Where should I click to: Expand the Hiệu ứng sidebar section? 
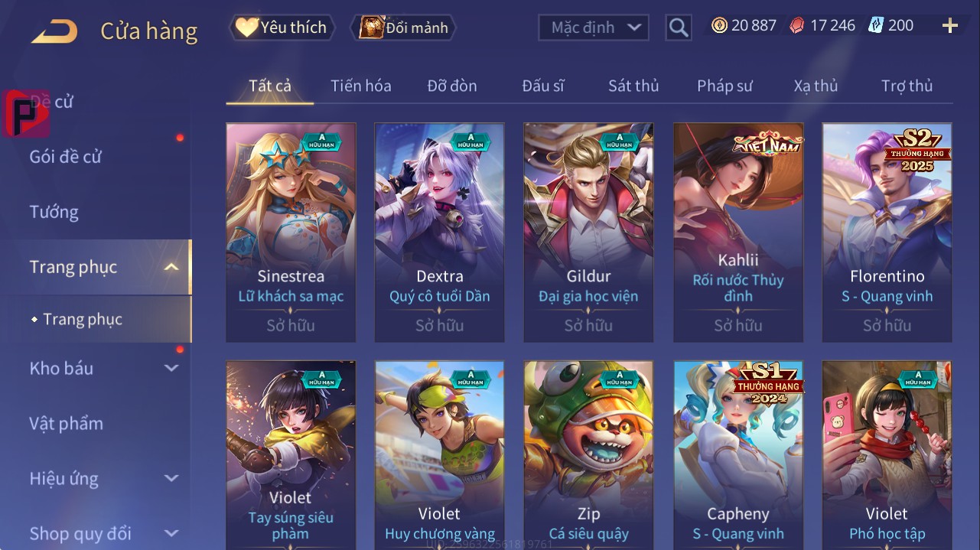171,478
